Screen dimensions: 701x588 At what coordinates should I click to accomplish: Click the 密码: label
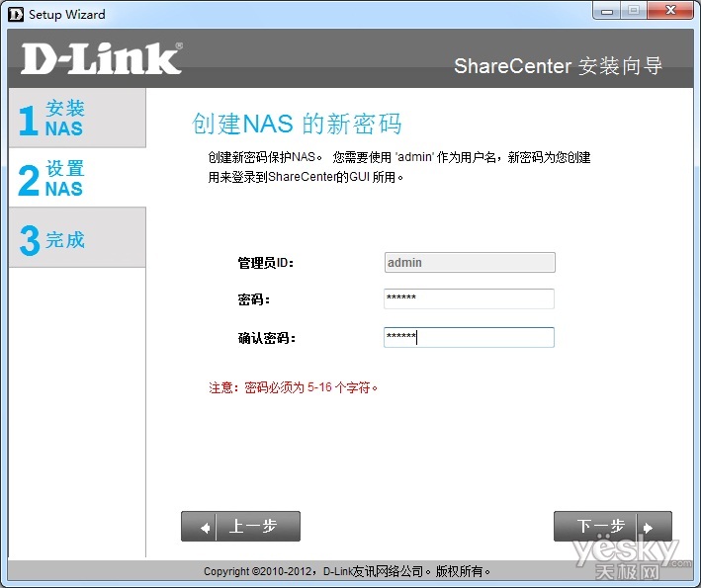point(253,299)
